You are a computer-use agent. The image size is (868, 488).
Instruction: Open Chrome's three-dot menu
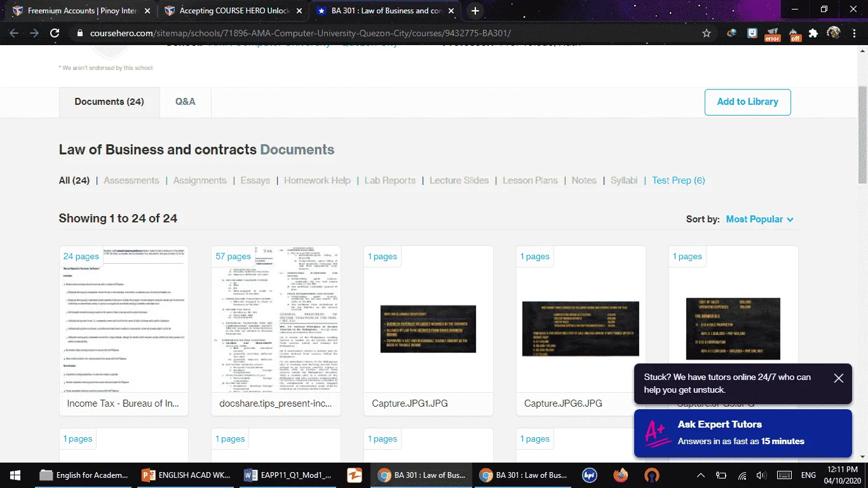853,33
